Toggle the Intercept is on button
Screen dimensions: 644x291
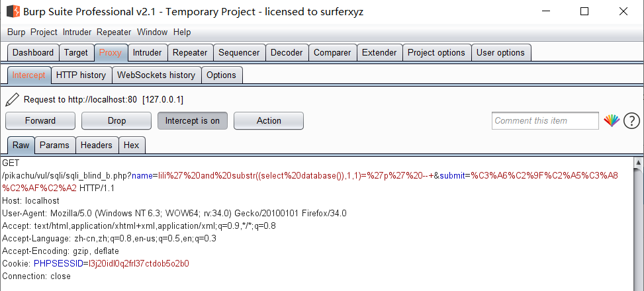(x=192, y=120)
